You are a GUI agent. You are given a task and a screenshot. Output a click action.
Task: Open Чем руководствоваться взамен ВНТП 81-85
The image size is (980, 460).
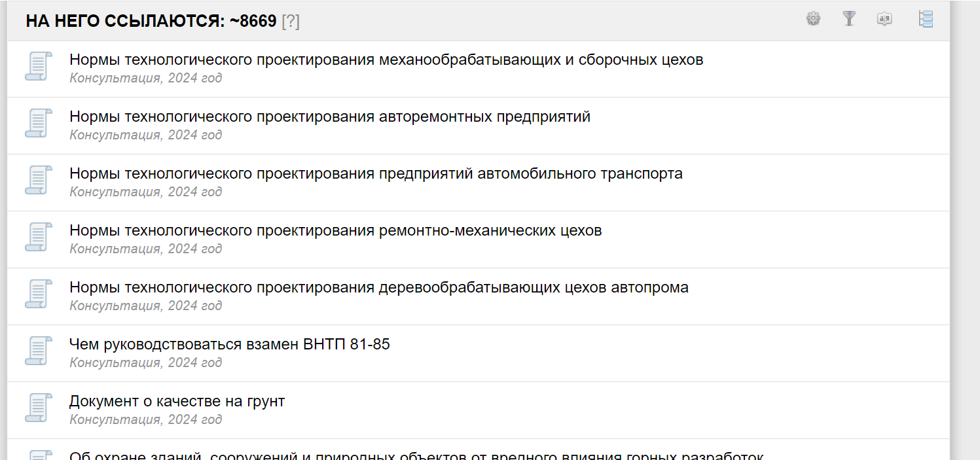click(230, 344)
